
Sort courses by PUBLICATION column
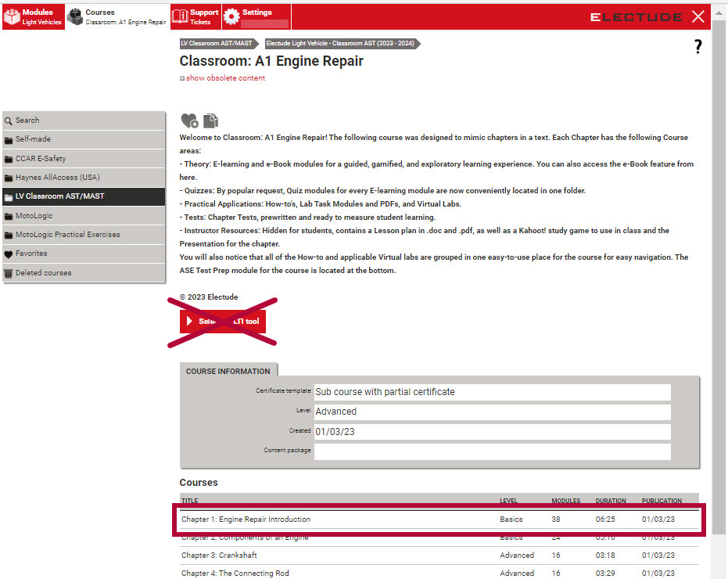click(x=662, y=501)
